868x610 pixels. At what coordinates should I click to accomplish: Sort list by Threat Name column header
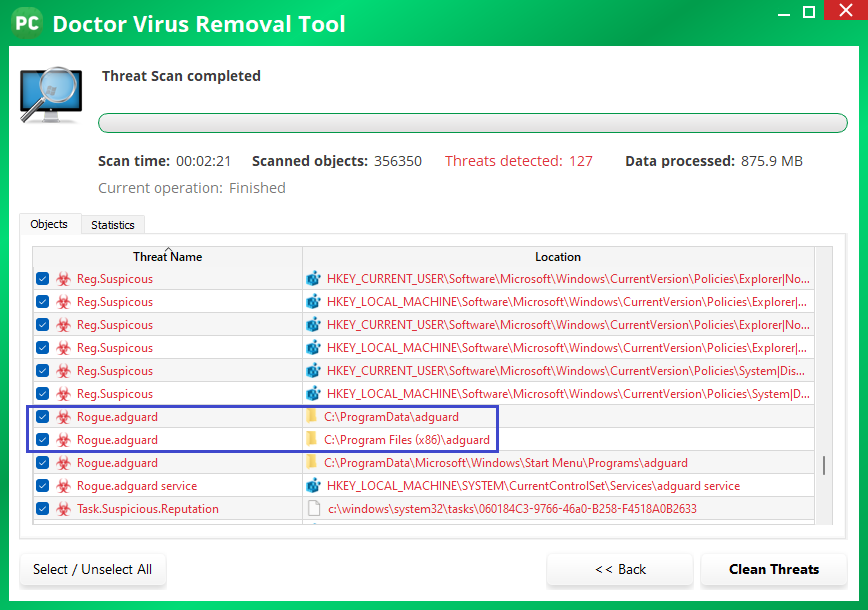point(167,257)
